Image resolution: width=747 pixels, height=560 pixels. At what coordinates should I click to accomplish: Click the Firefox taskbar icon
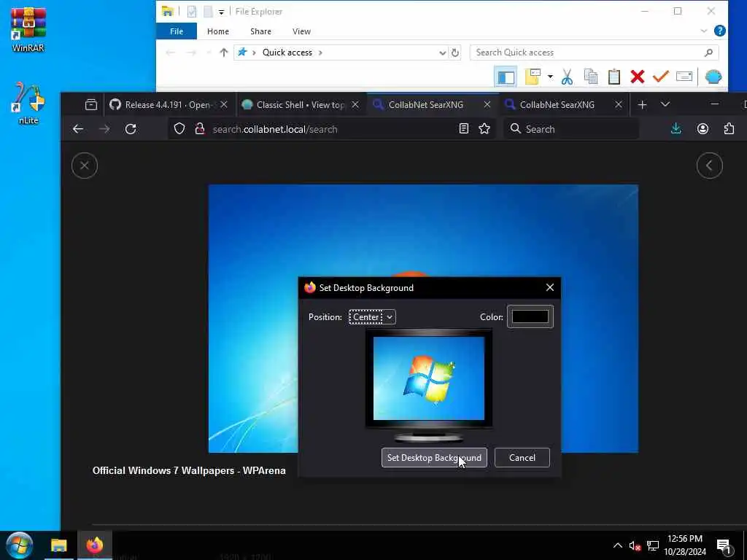(94, 545)
